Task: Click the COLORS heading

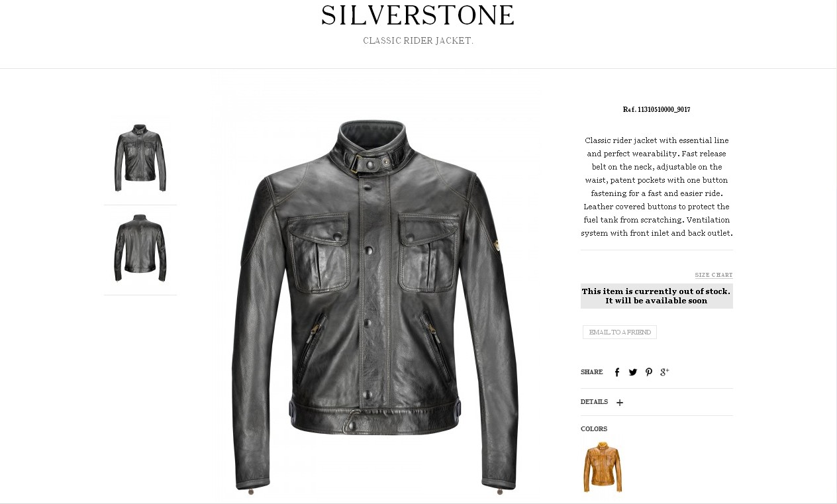Action: pyautogui.click(x=594, y=429)
